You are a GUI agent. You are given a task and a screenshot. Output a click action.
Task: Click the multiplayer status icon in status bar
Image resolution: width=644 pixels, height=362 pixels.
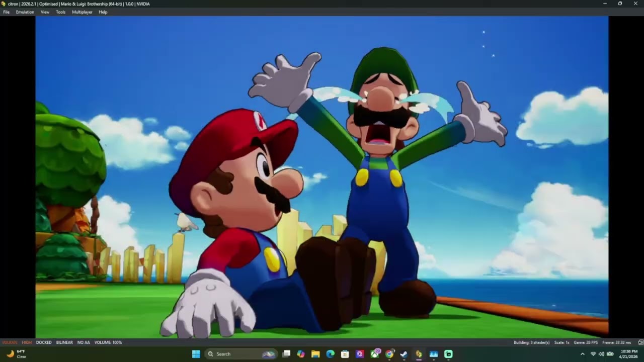click(x=640, y=342)
